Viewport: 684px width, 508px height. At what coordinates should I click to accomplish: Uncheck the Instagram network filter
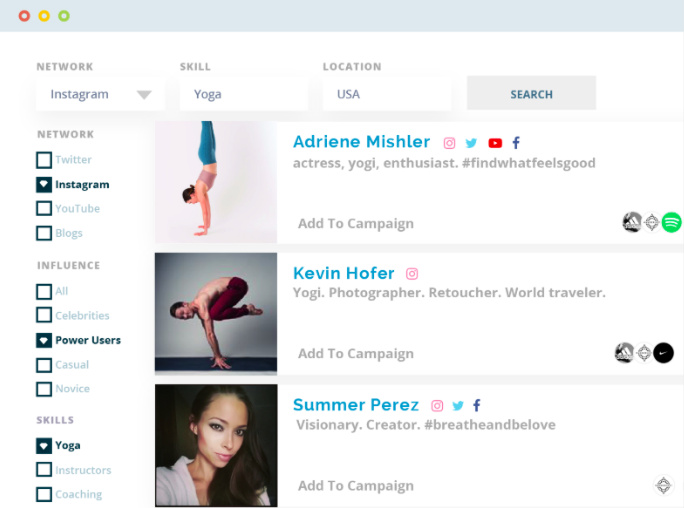point(44,185)
